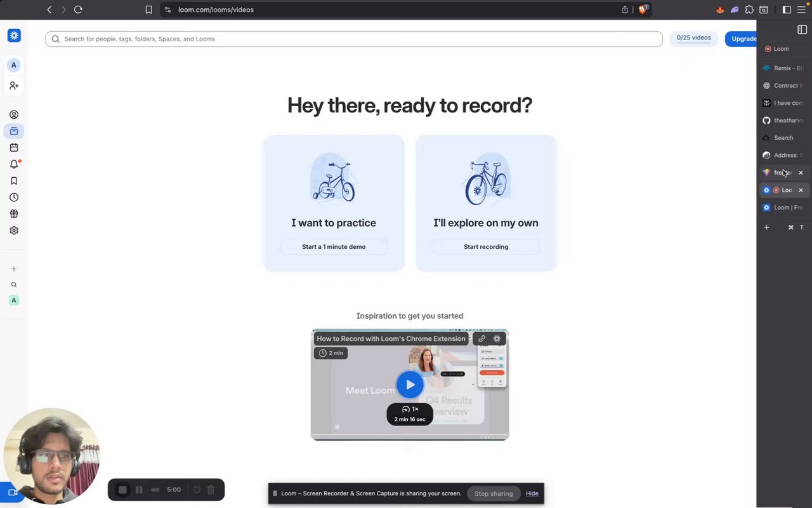Screen dimensions: 812x508
Task: Pause the recording in control bar
Action: coord(139,490)
